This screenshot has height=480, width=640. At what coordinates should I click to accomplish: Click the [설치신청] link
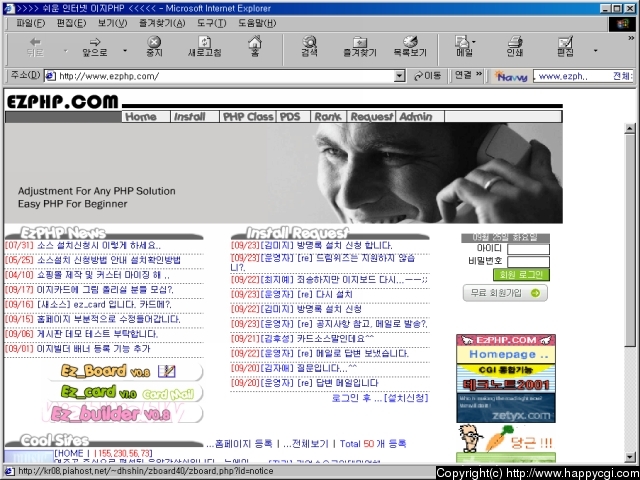(406, 398)
